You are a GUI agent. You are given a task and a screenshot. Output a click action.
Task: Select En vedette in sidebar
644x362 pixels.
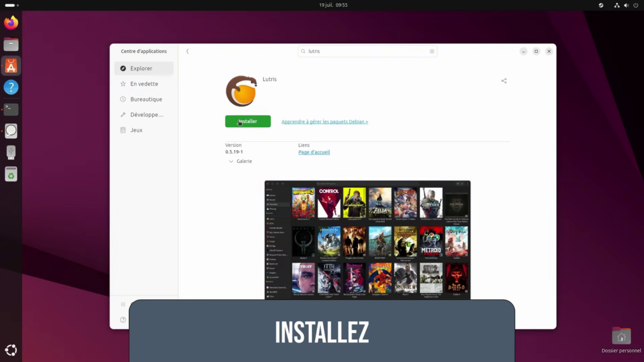pos(144,84)
